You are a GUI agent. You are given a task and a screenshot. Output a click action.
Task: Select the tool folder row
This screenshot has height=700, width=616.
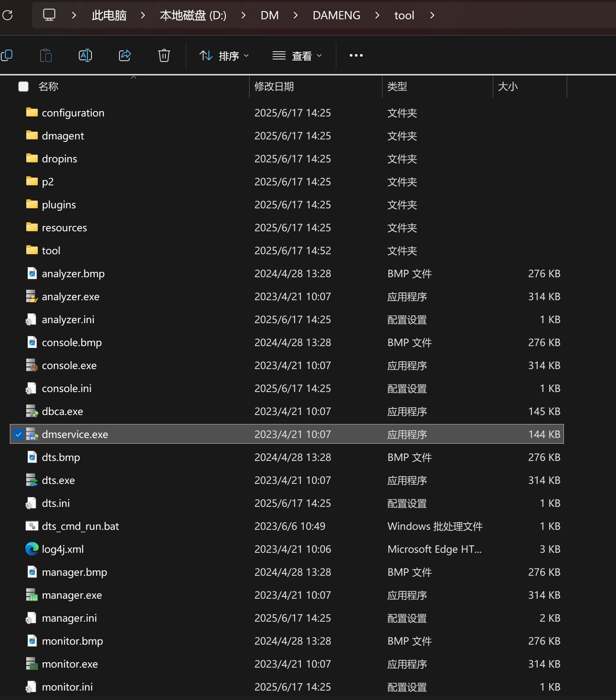click(287, 251)
